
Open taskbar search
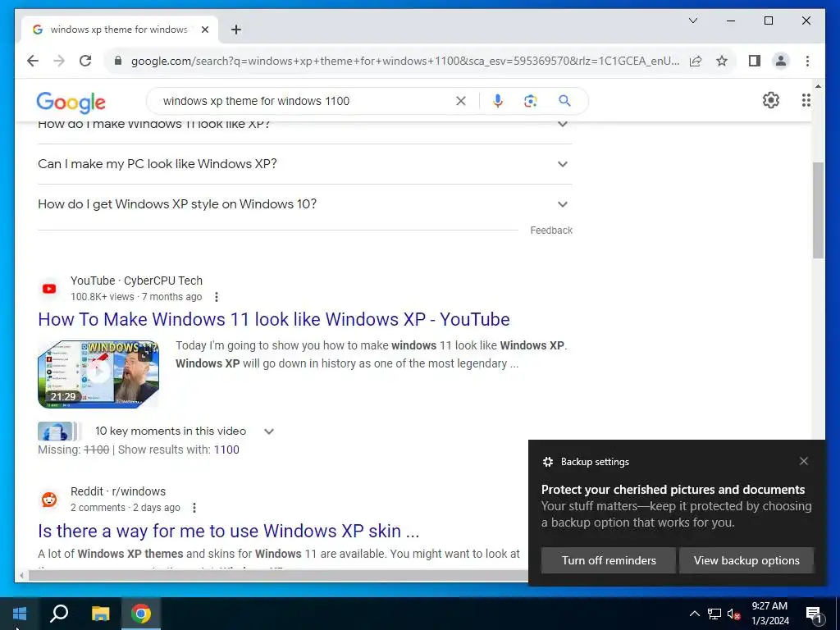point(59,614)
